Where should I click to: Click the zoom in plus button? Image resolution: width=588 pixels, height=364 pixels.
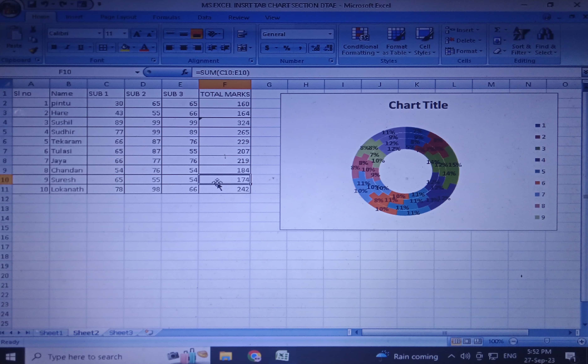click(x=581, y=342)
